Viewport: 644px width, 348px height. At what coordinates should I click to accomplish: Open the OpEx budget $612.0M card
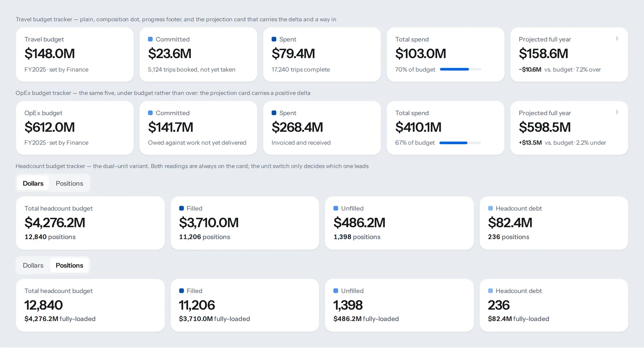coord(75,128)
